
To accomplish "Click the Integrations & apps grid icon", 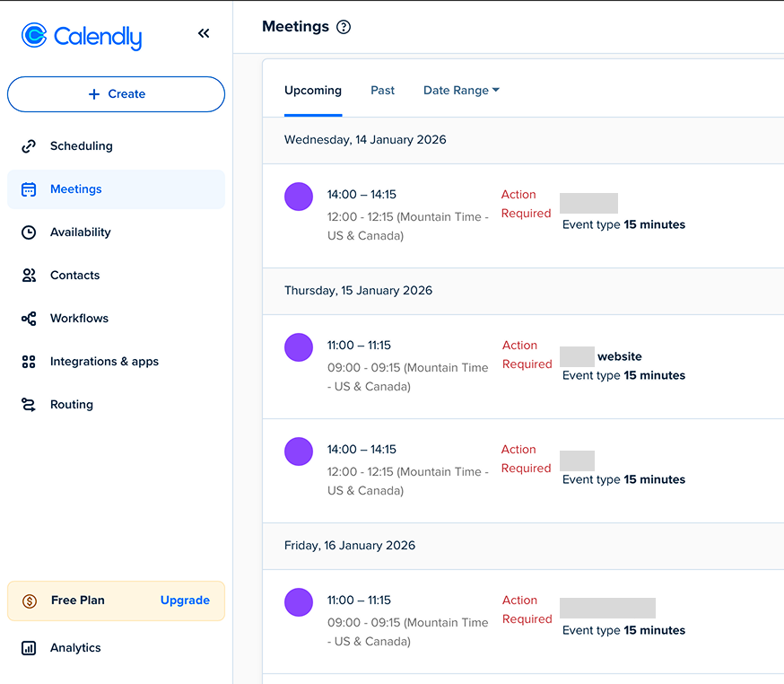I will 29,361.
